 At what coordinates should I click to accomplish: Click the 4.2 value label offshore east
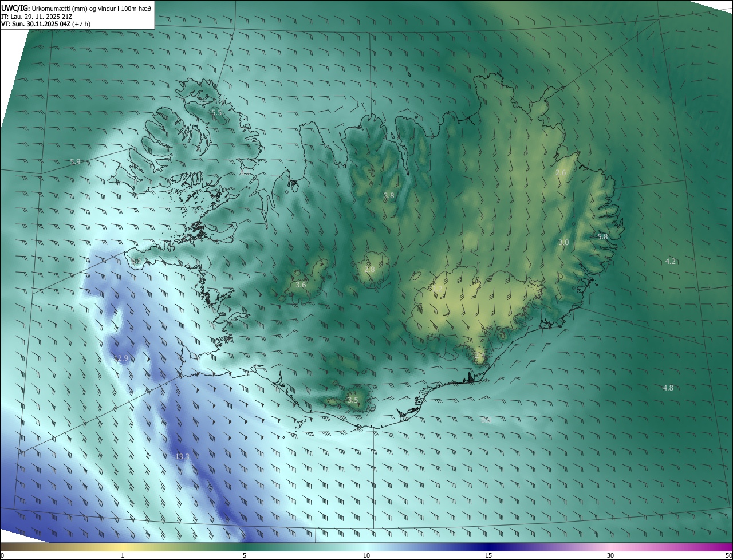tap(671, 262)
